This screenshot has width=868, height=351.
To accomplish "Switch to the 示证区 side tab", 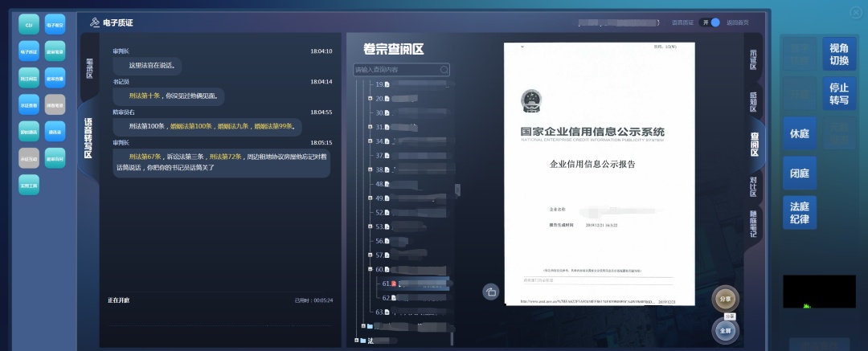I will click(753, 59).
